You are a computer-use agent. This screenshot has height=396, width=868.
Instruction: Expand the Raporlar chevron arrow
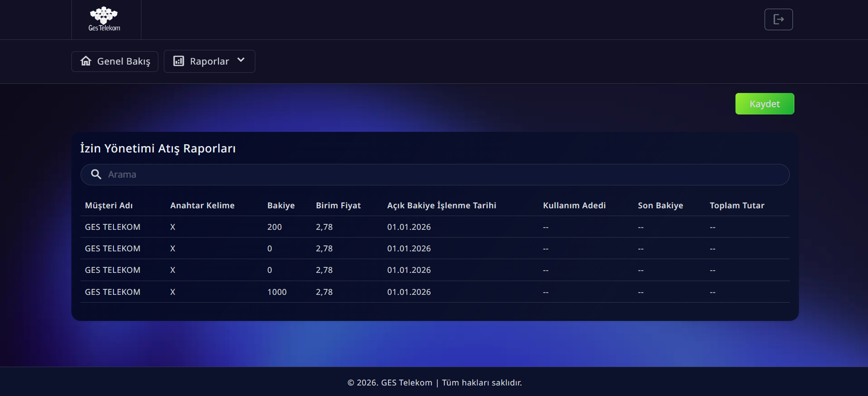coord(241,60)
